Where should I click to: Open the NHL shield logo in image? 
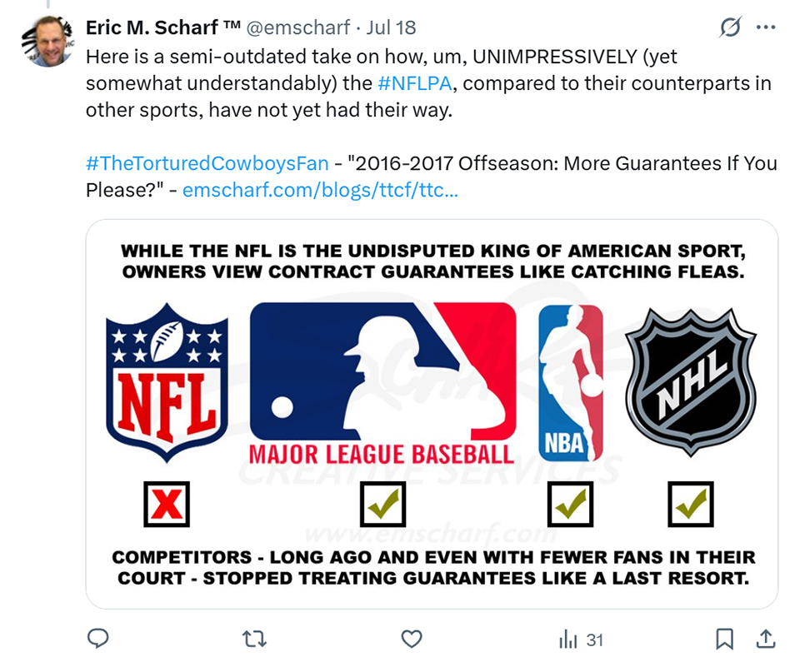pyautogui.click(x=690, y=381)
